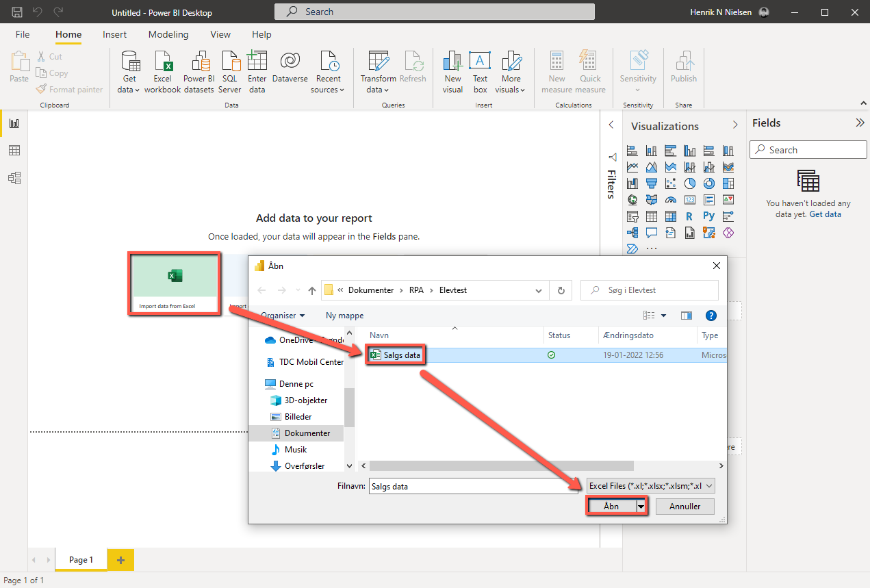Select the Donut chart visualization
This screenshot has height=588, width=870.
(709, 183)
